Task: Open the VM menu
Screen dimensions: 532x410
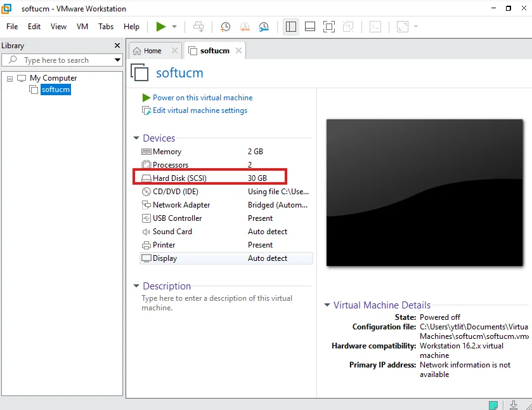Action: pyautogui.click(x=82, y=27)
